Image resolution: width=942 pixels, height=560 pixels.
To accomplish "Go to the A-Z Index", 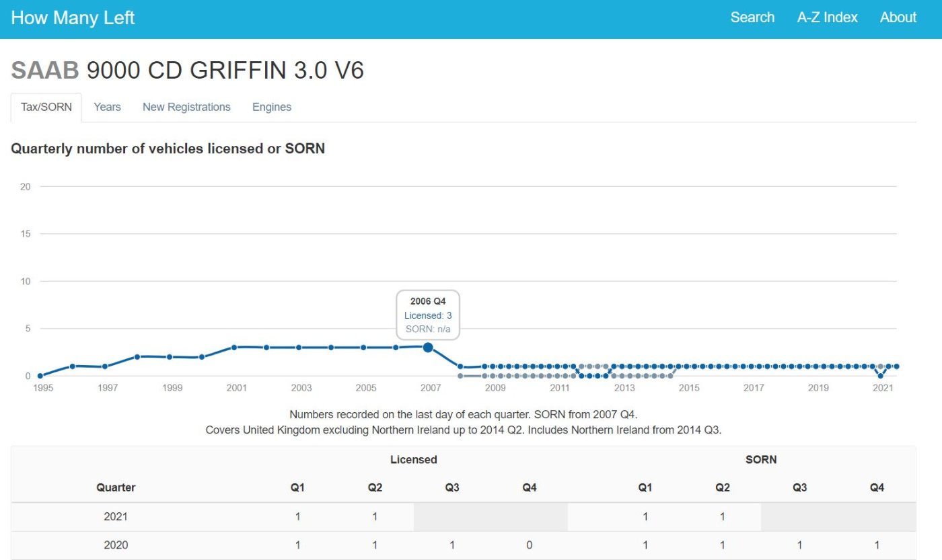I will click(x=827, y=17).
